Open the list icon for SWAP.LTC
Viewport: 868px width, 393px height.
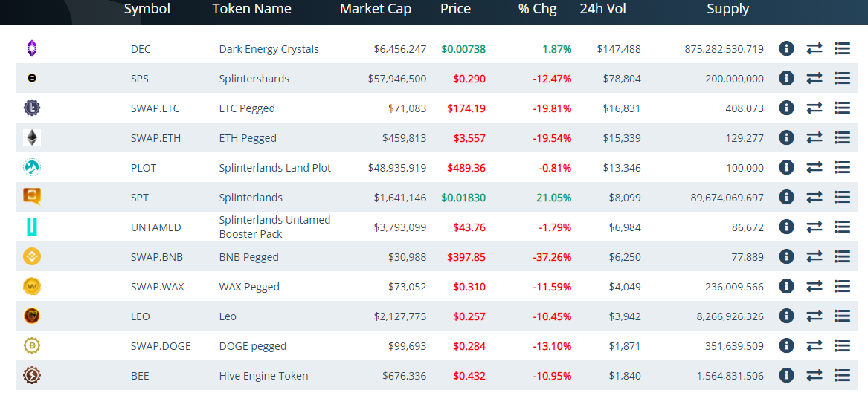pyautogui.click(x=842, y=108)
